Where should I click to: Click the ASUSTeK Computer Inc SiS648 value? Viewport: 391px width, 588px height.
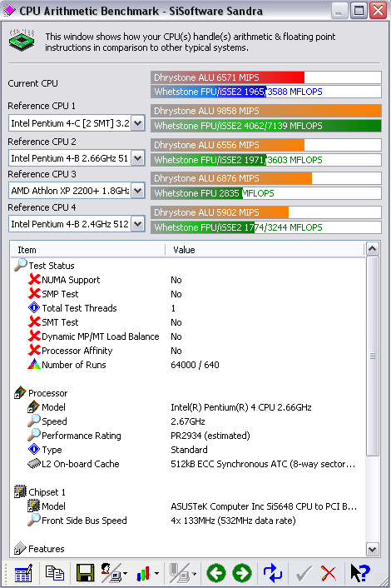[264, 506]
